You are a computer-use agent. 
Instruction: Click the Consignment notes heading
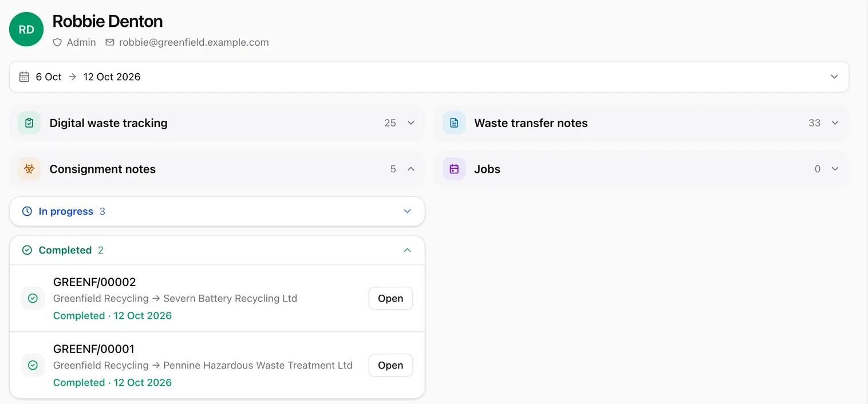pos(102,169)
